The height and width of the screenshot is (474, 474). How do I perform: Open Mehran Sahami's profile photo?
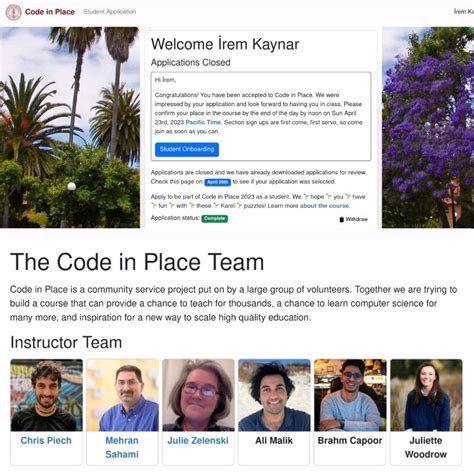pyautogui.click(x=122, y=395)
